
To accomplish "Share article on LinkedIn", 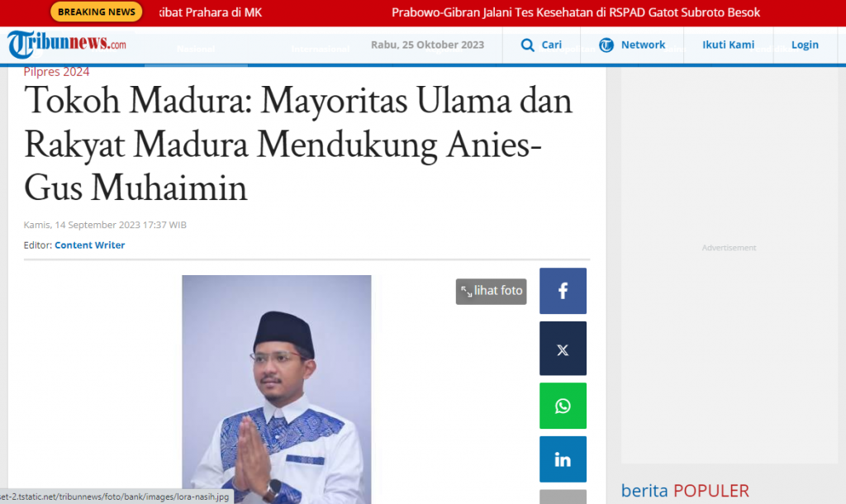I will pos(563,459).
